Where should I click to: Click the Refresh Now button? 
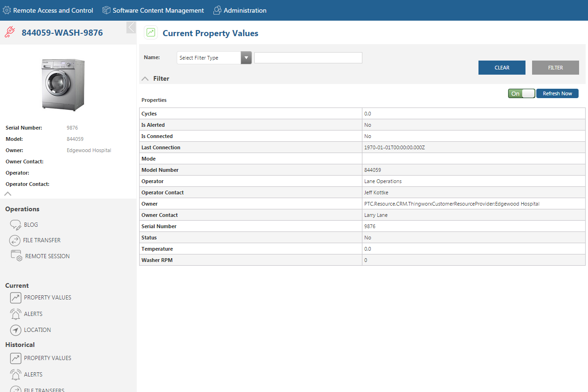tap(557, 93)
